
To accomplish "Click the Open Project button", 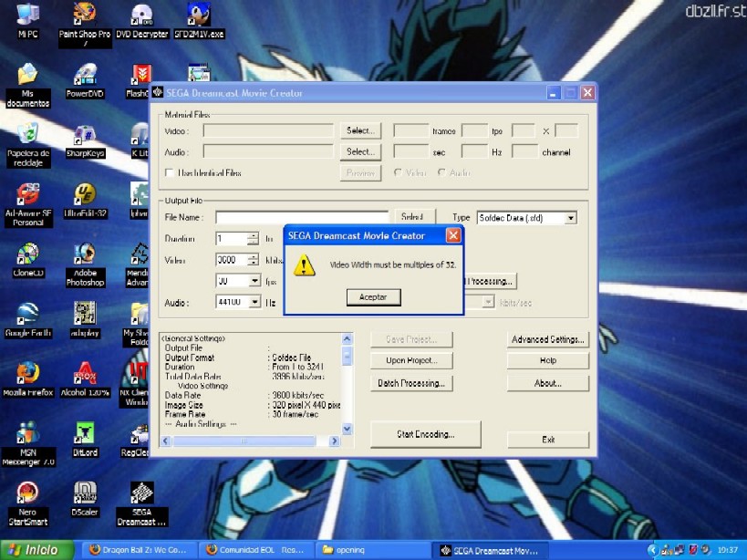I will pos(411,360).
